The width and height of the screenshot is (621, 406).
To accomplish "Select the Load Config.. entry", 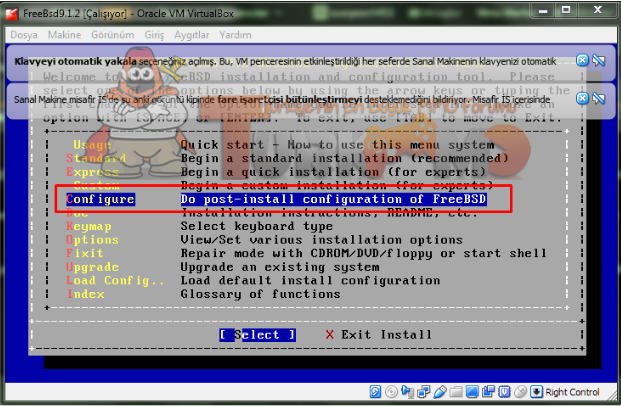I will (115, 280).
